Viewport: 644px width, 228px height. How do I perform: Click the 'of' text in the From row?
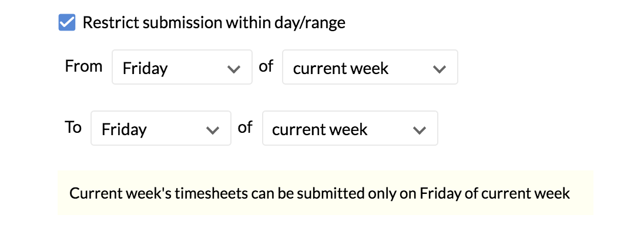click(x=266, y=66)
